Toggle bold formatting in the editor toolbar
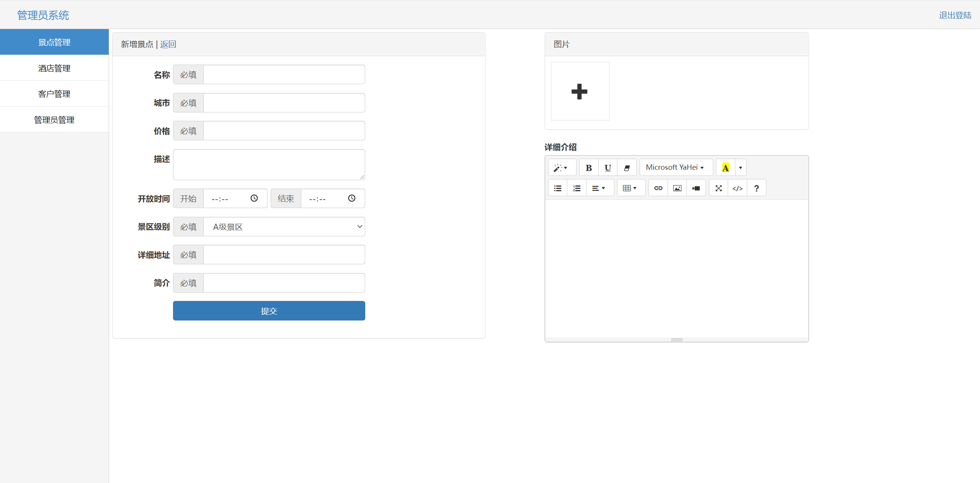Screen dimensions: 980x483 (x=589, y=168)
